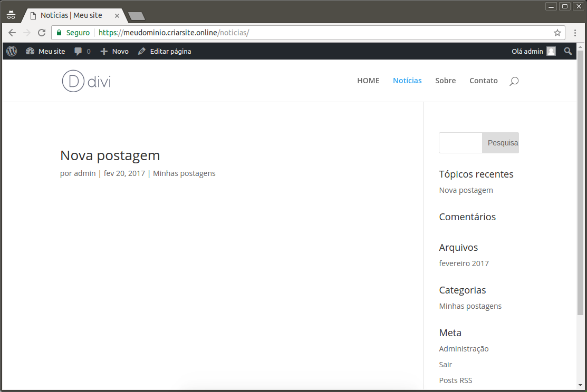587x392 pixels.
Task: Click the Divi logo in header
Action: (x=86, y=81)
